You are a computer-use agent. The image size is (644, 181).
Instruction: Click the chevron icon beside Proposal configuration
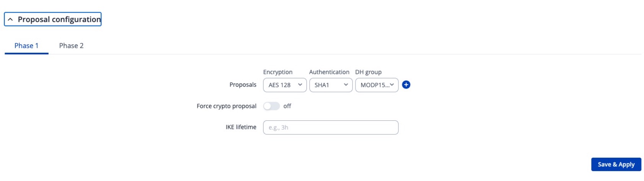tap(10, 19)
